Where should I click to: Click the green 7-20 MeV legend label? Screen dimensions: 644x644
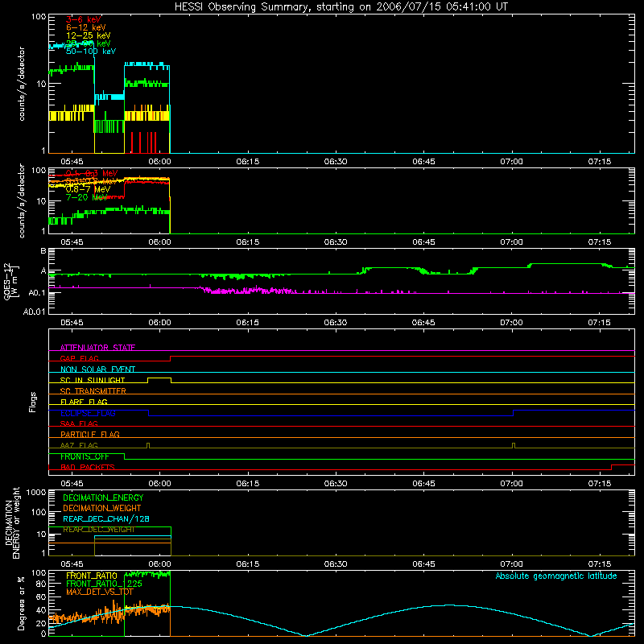click(x=87, y=197)
